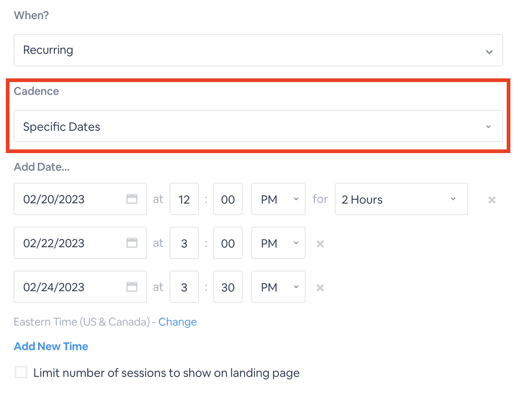
Task: Remove the 02/20/2023 date row
Action: (492, 200)
